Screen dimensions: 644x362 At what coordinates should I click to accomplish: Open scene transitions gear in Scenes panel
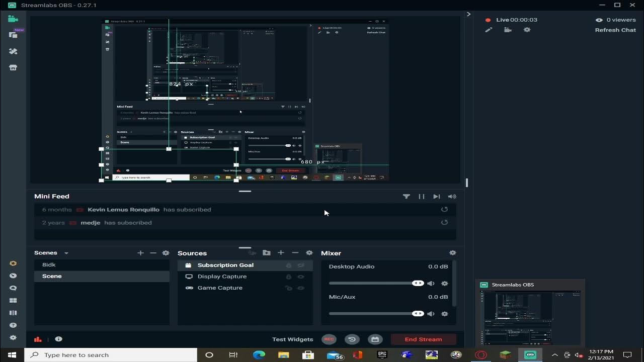coord(166,253)
